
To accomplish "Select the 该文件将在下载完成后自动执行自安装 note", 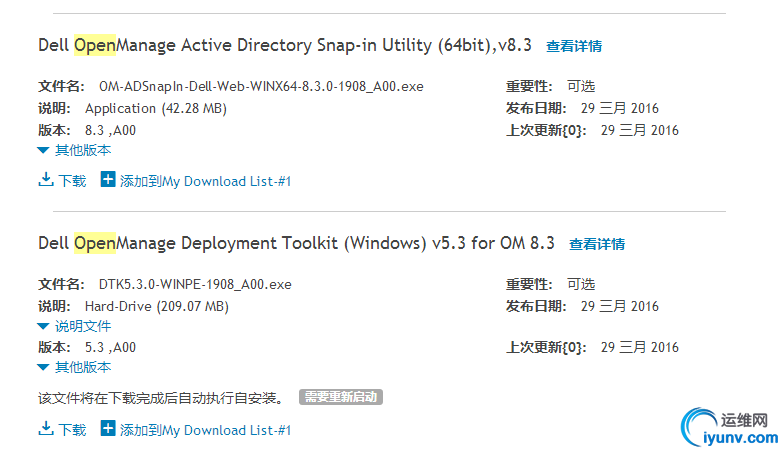I will (161, 398).
